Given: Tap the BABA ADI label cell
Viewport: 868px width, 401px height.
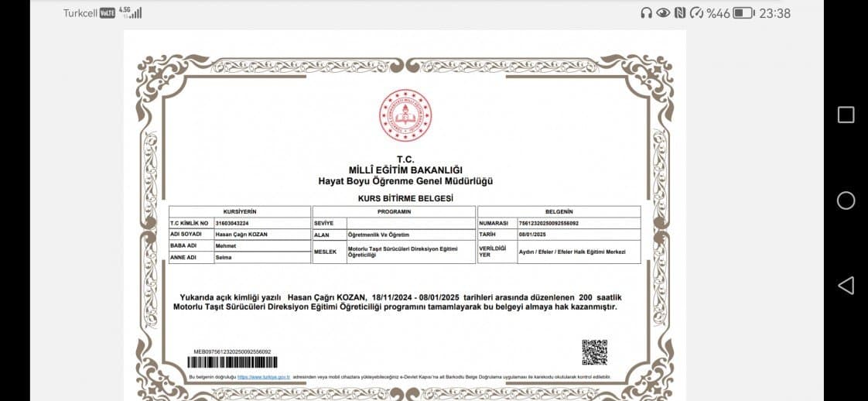Looking at the screenshot, I should (x=192, y=246).
